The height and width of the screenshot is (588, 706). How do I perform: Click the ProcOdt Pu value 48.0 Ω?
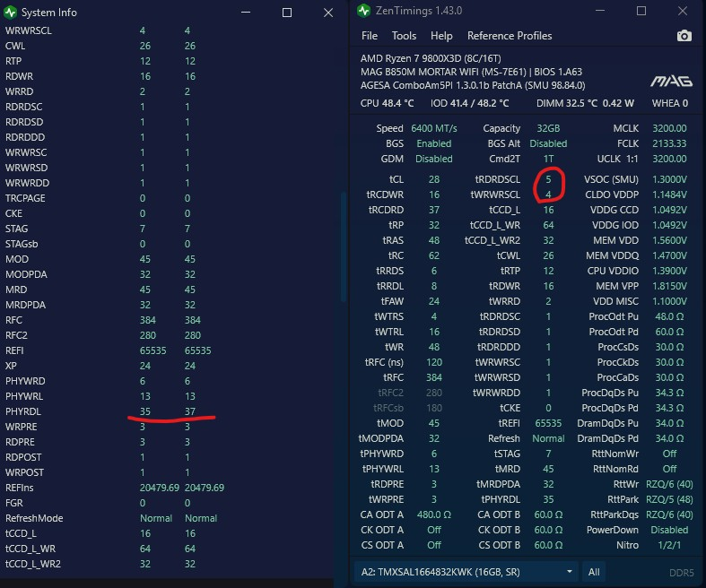[669, 316]
